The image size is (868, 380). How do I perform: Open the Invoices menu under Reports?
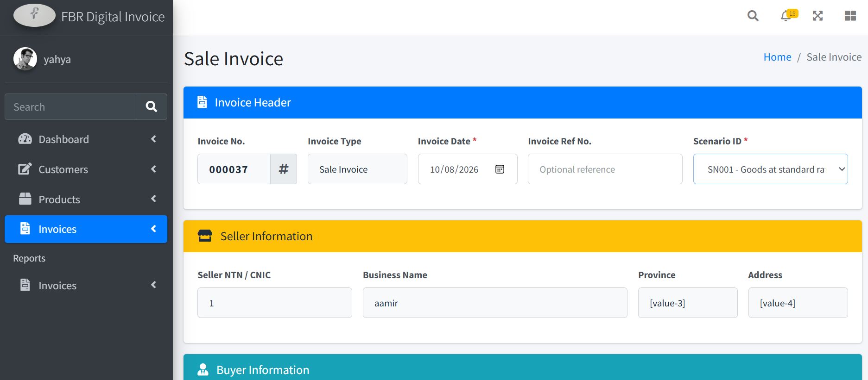click(x=86, y=286)
